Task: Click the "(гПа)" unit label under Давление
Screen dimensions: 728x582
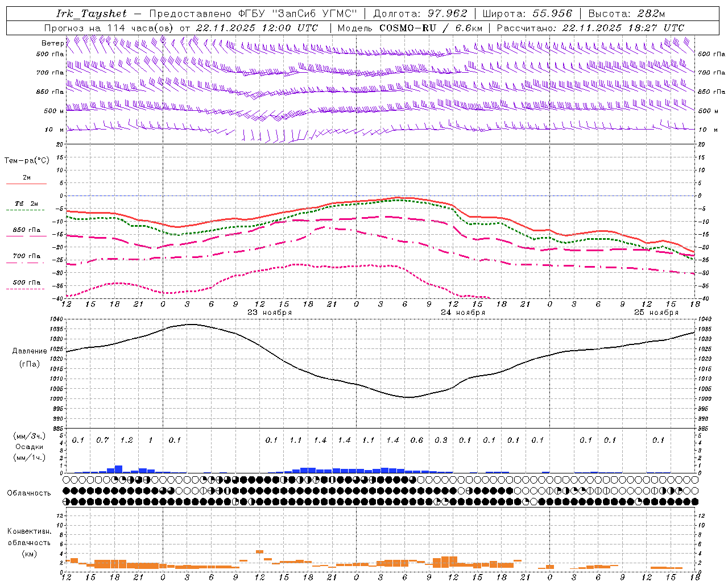Action: tap(30, 364)
